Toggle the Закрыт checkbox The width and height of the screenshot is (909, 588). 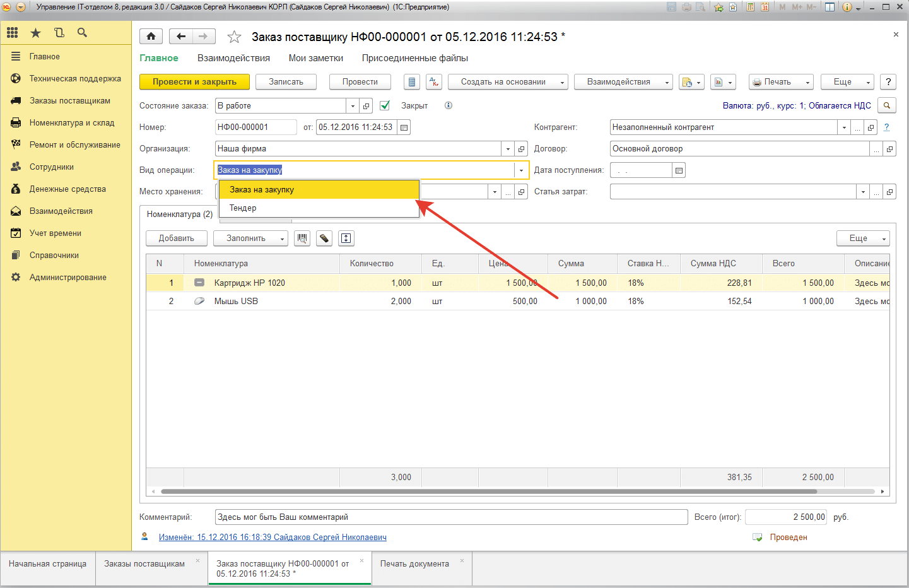pos(385,106)
